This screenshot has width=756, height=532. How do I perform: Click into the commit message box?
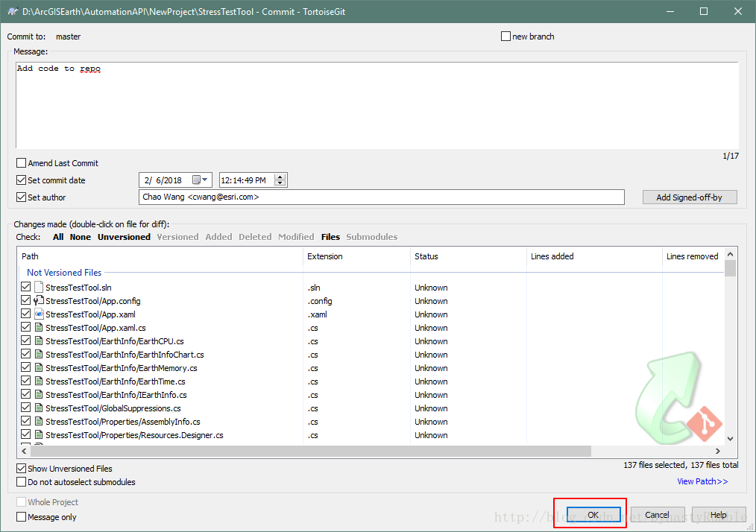[377, 105]
